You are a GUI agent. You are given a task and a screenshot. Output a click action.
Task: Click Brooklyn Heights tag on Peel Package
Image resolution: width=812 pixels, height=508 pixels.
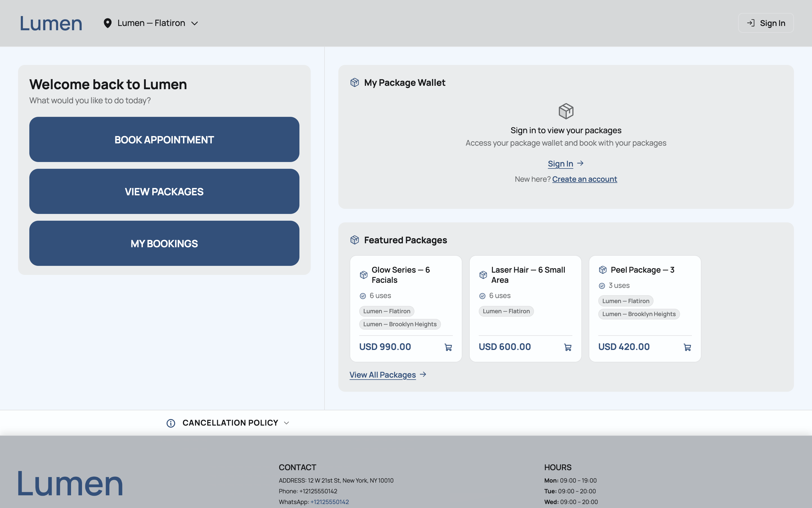pos(639,314)
